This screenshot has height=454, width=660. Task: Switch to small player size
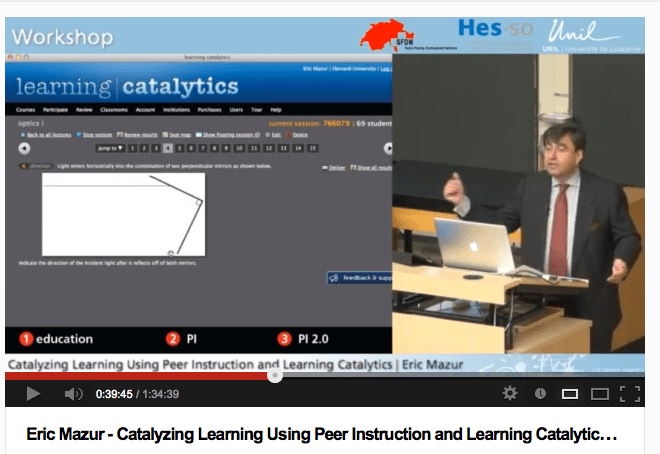pyautogui.click(x=570, y=394)
